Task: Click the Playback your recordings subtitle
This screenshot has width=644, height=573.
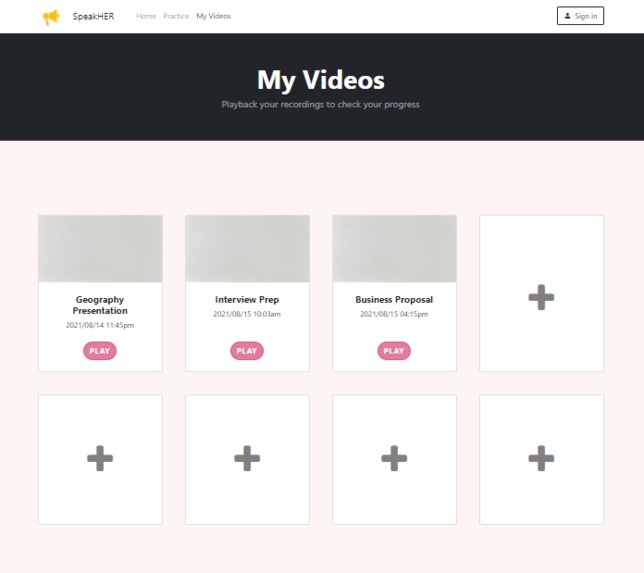Action: (x=320, y=104)
